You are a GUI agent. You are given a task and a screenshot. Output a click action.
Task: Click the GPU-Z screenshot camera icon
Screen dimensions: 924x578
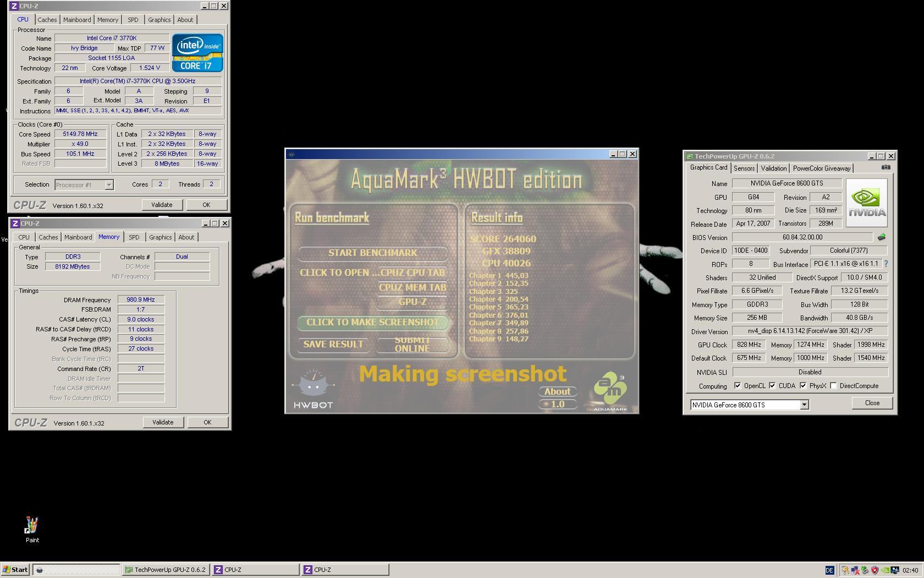coord(886,167)
